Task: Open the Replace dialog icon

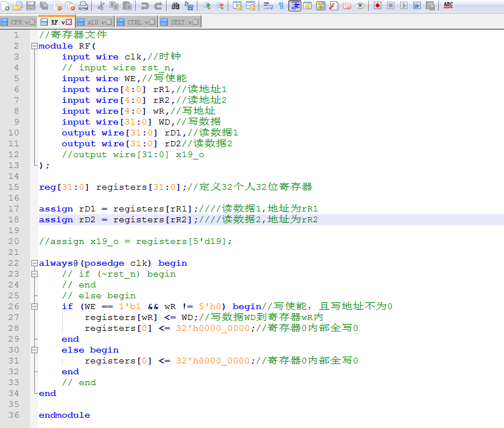Action: pos(189,6)
